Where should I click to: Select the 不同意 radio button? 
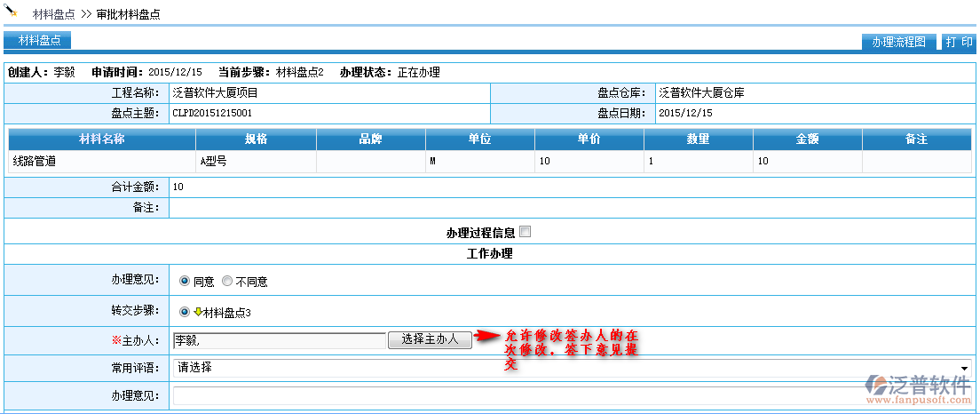227,281
